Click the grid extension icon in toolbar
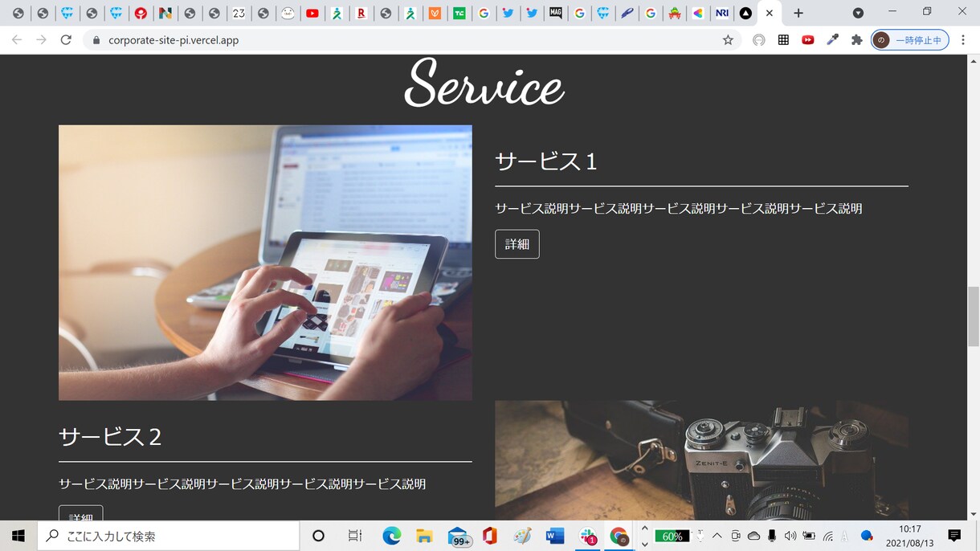 click(783, 39)
